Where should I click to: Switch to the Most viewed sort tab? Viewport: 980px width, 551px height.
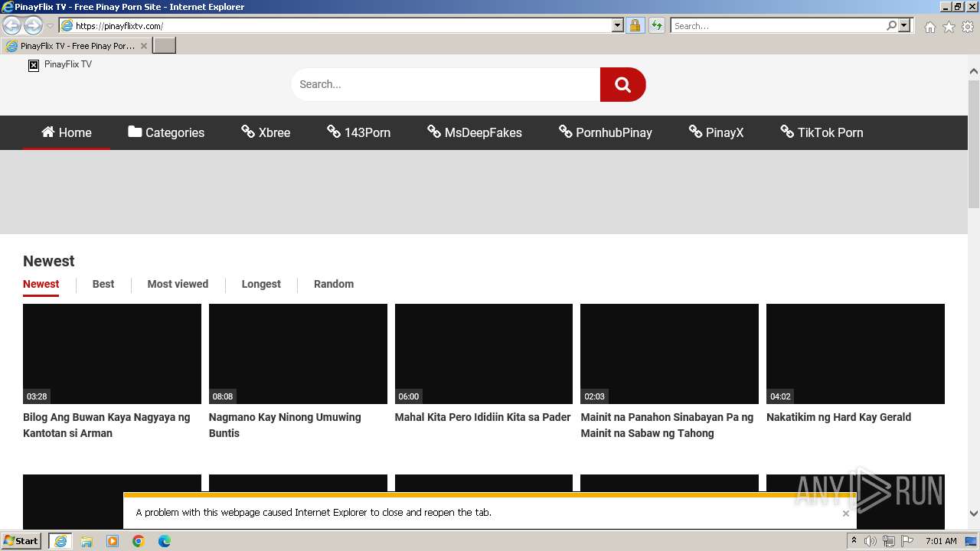click(178, 284)
